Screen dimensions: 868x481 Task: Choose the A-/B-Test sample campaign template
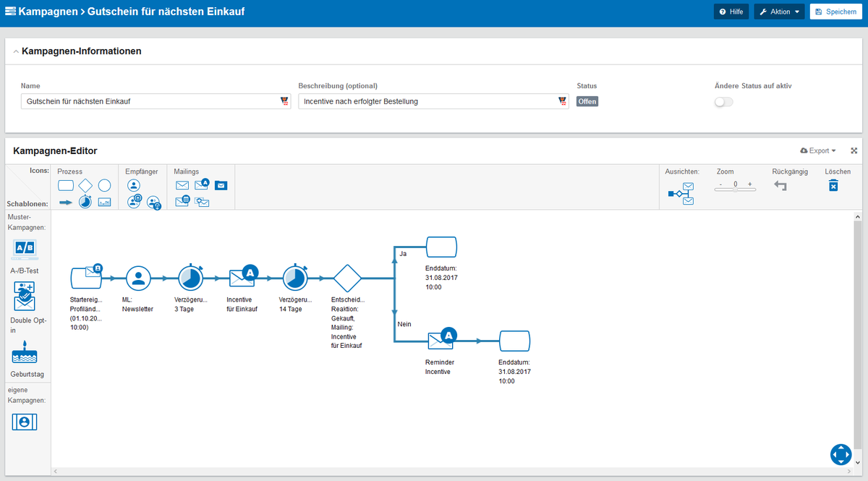(x=25, y=250)
